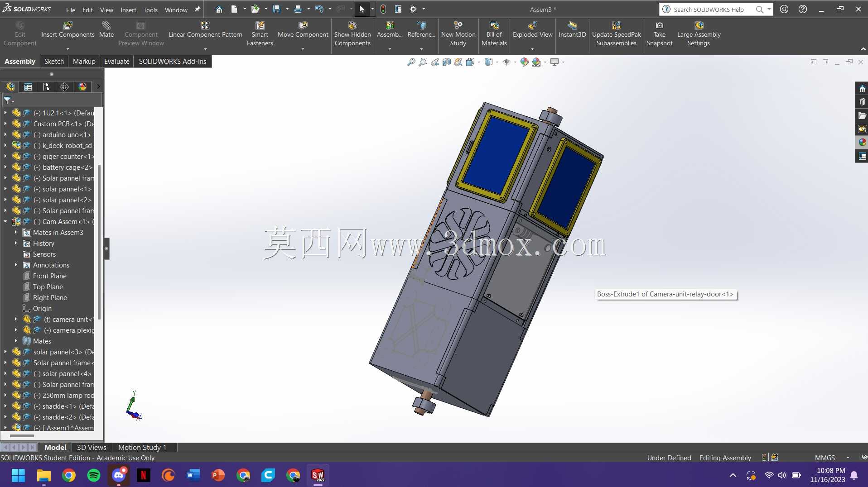Open Exploded View dropdown arrow
The width and height of the screenshot is (868, 487).
[533, 49]
